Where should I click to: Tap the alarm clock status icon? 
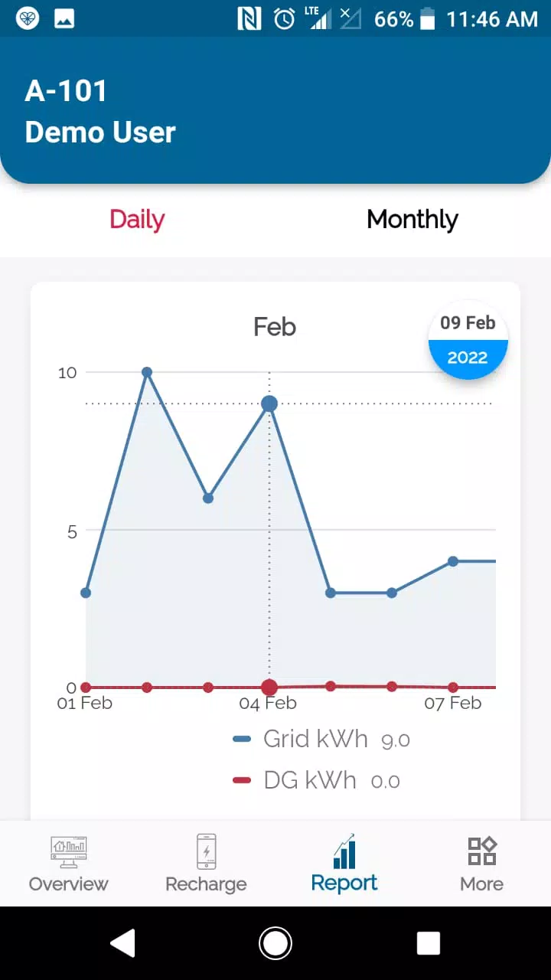[284, 19]
